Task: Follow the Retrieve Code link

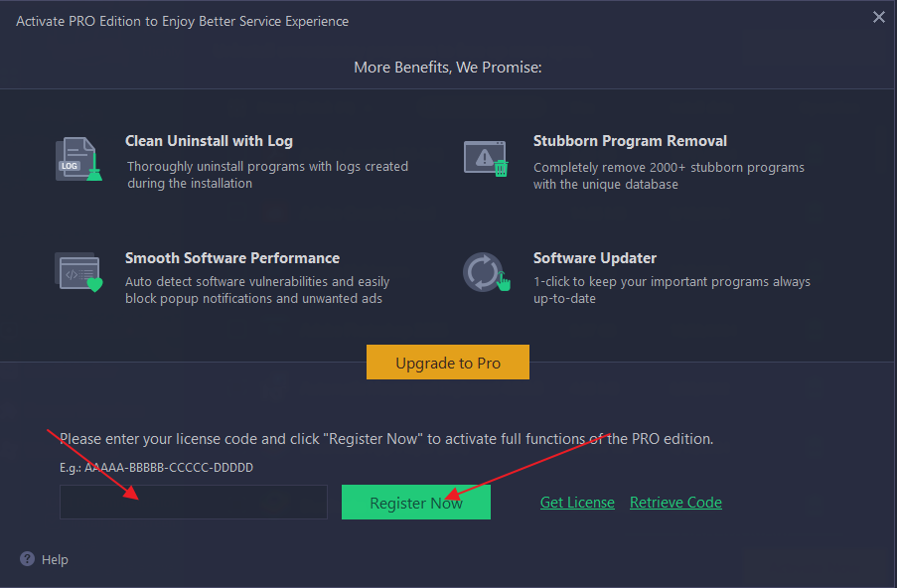Action: tap(675, 503)
